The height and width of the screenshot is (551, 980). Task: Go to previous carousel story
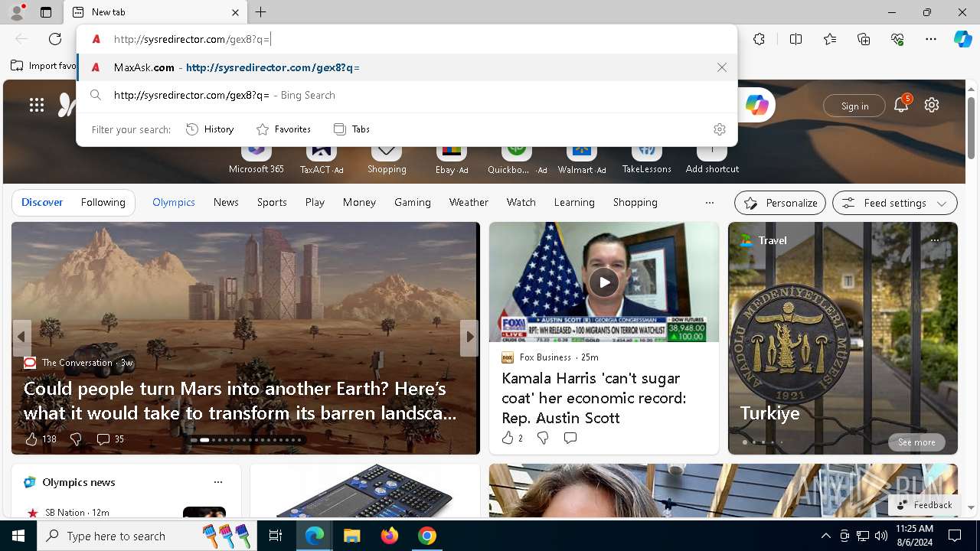pyautogui.click(x=21, y=337)
